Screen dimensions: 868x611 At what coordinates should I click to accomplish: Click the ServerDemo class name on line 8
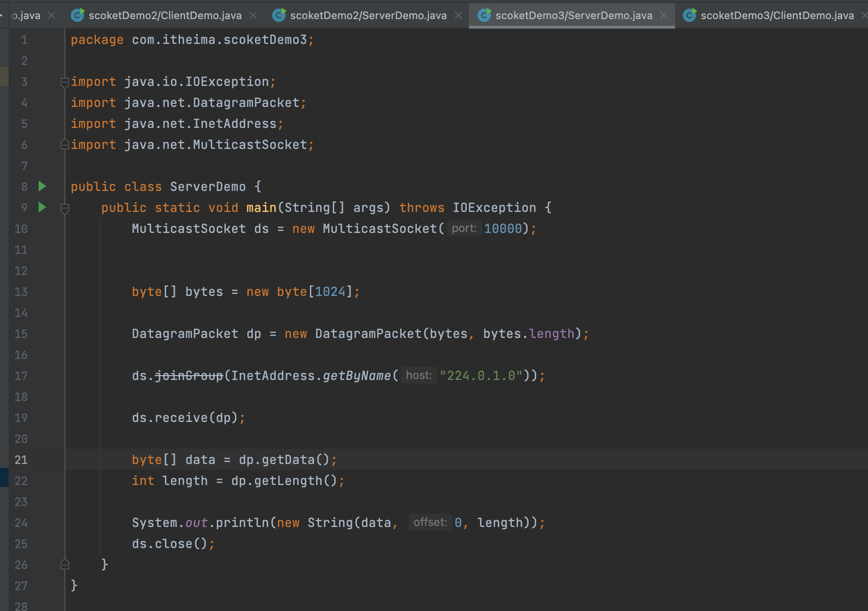[208, 187]
